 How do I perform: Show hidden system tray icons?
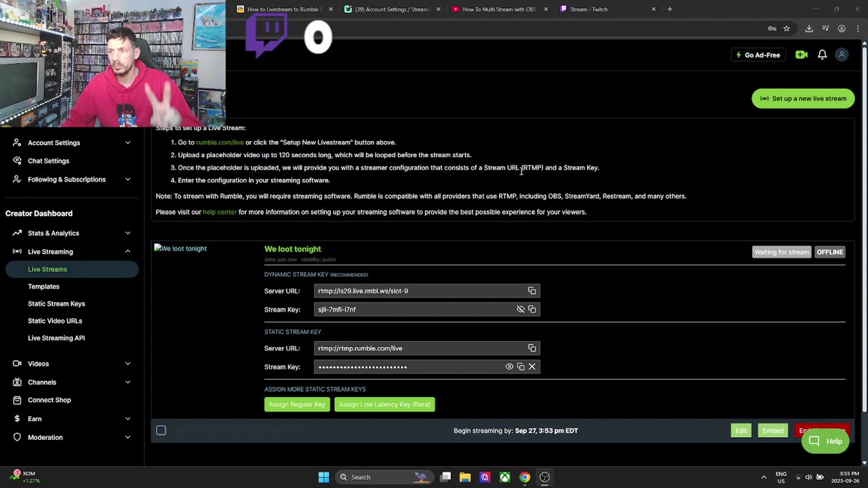764,477
